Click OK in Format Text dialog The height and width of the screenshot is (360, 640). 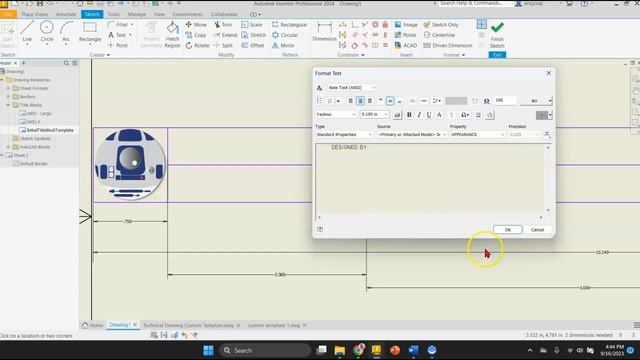coord(508,230)
